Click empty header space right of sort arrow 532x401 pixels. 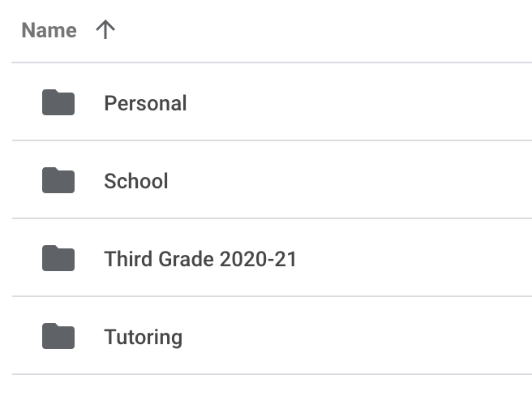(324, 31)
